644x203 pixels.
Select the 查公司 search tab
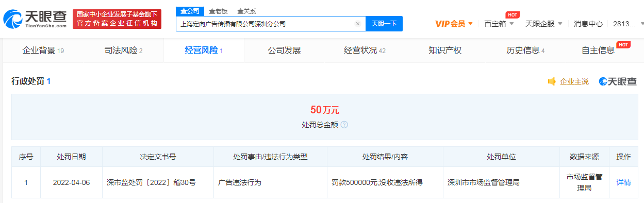click(190, 11)
